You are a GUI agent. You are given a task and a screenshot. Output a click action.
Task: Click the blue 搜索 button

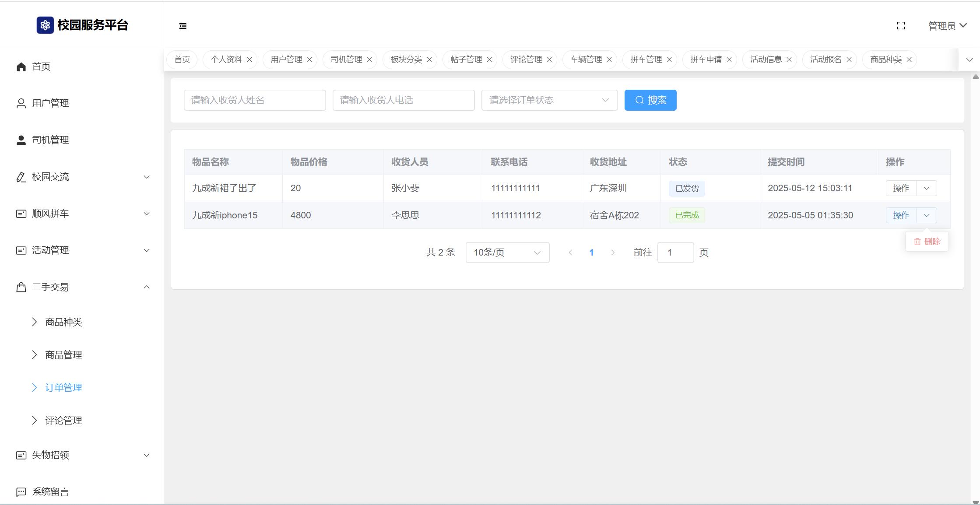pos(650,100)
